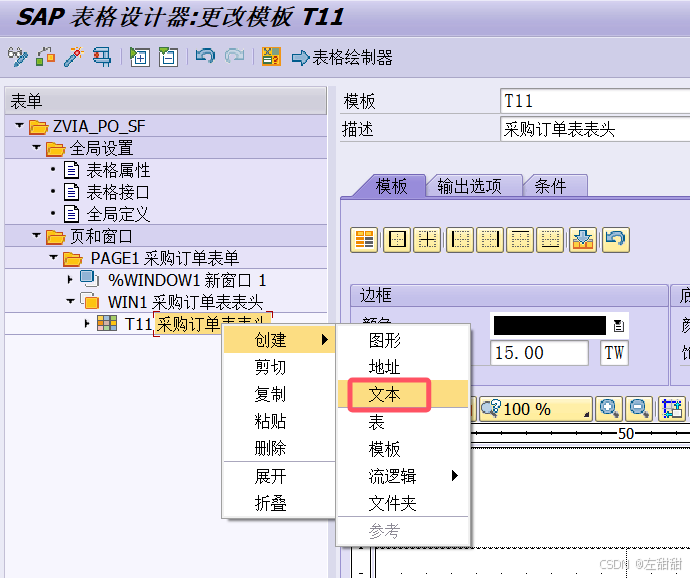The height and width of the screenshot is (578, 690).
Task: Collapse the WIN1 采购订单表表头 node
Action: coord(70,302)
